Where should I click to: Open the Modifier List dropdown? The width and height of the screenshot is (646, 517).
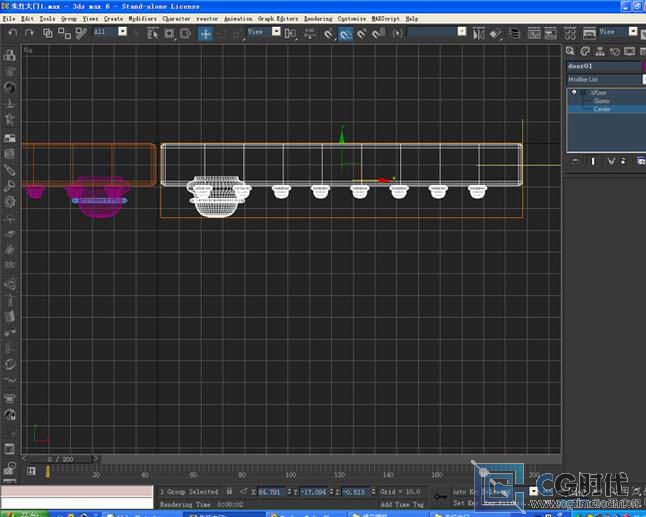point(606,80)
